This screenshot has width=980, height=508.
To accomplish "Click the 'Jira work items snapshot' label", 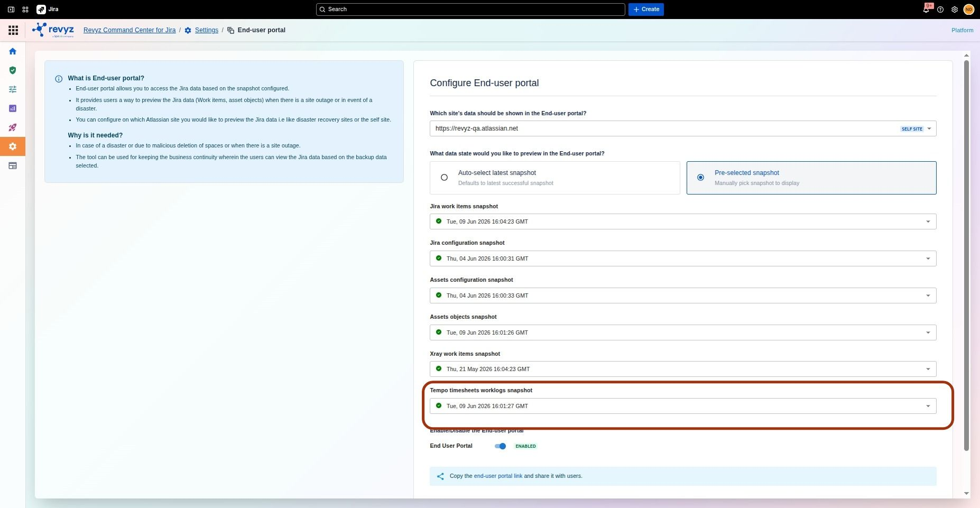I will tap(464, 207).
